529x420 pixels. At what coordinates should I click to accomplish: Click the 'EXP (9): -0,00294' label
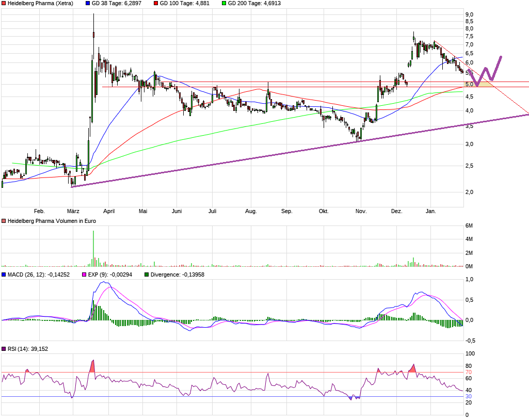click(x=110, y=274)
